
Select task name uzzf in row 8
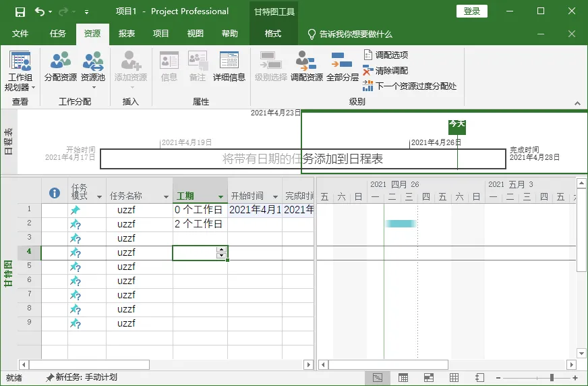tap(126, 309)
